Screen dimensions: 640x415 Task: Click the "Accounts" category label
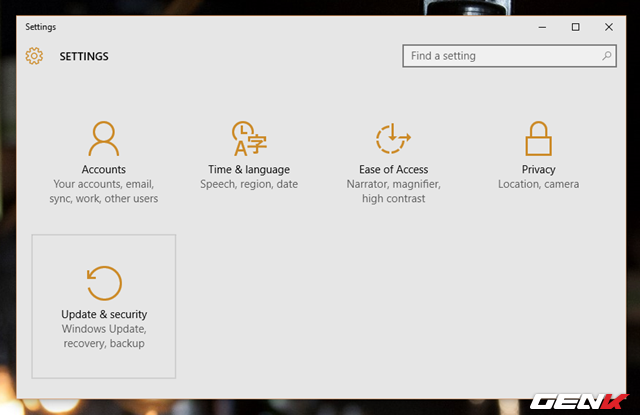pos(103,170)
